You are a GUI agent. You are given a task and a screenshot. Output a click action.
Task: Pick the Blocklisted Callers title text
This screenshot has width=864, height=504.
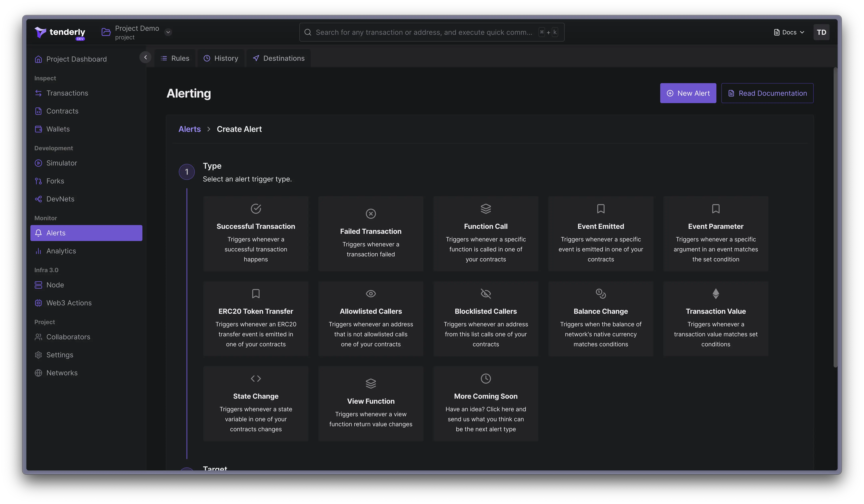485,311
